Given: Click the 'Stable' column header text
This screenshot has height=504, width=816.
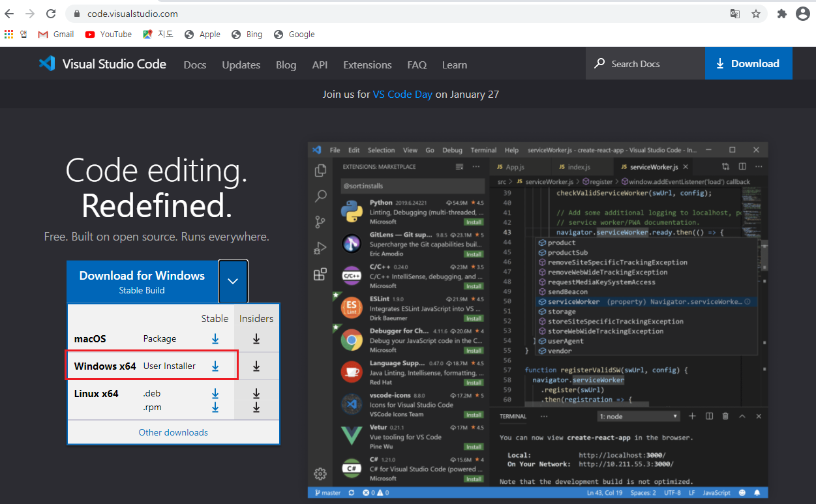Looking at the screenshot, I should (x=215, y=319).
